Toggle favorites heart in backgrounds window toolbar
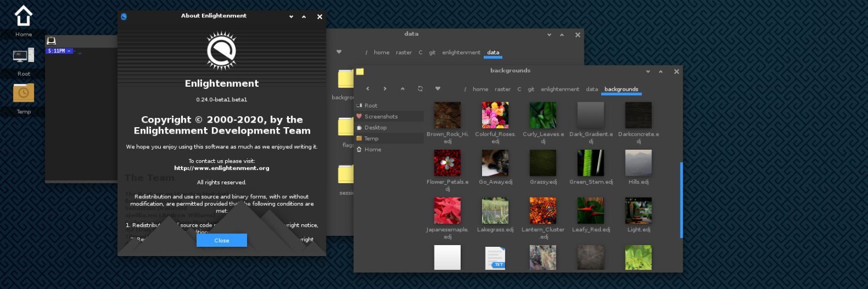 click(437, 89)
